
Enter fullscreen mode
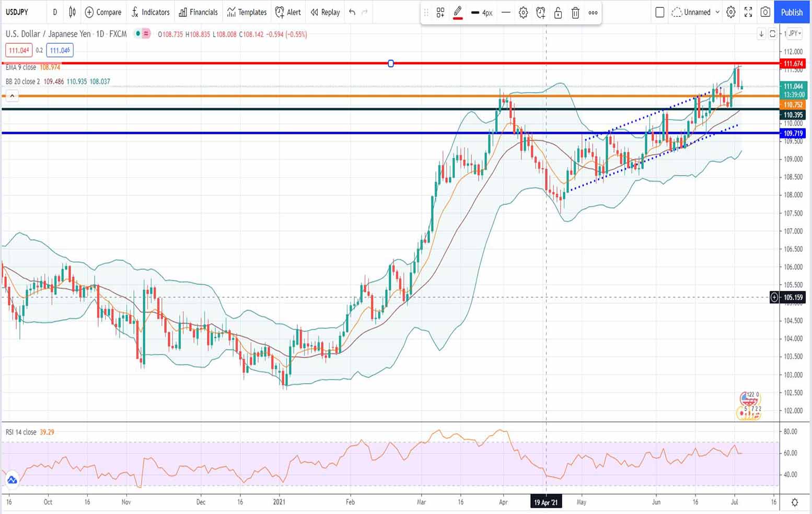pyautogui.click(x=748, y=12)
